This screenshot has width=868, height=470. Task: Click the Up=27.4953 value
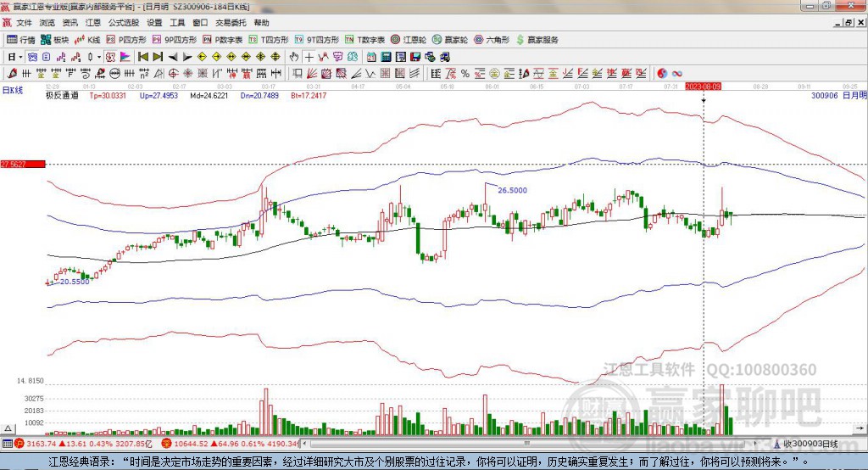click(x=159, y=95)
